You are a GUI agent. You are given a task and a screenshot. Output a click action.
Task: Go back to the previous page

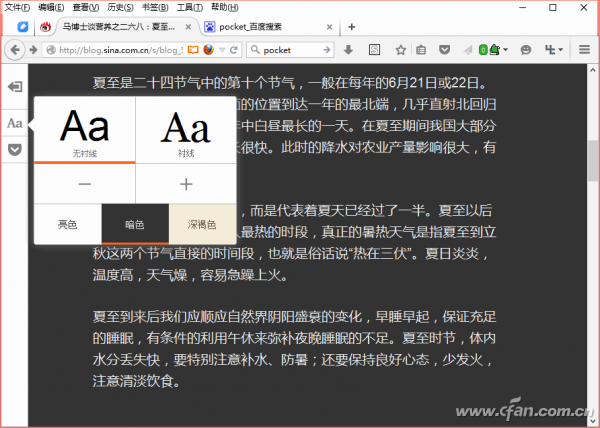15,50
